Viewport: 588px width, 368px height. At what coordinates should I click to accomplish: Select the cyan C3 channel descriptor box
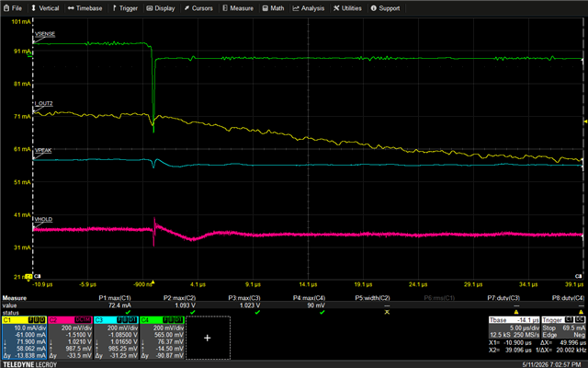(x=116, y=338)
